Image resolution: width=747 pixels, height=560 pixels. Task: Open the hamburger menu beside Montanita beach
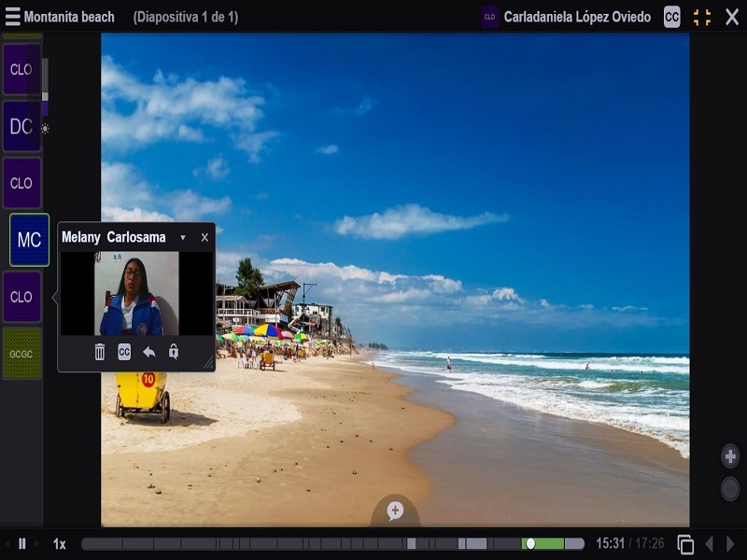pyautogui.click(x=12, y=17)
